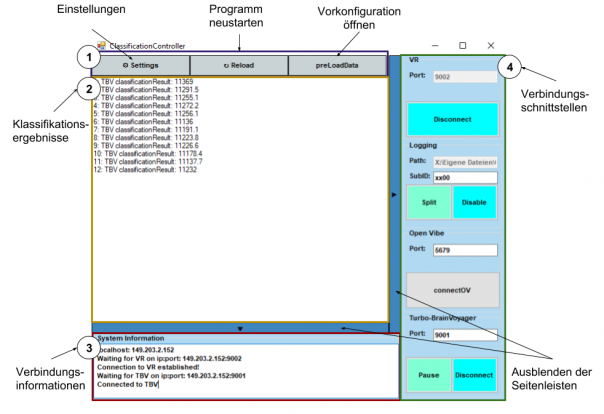604x414 pixels.
Task: Select result line 10: 11178.4
Action: pyautogui.click(x=148, y=154)
